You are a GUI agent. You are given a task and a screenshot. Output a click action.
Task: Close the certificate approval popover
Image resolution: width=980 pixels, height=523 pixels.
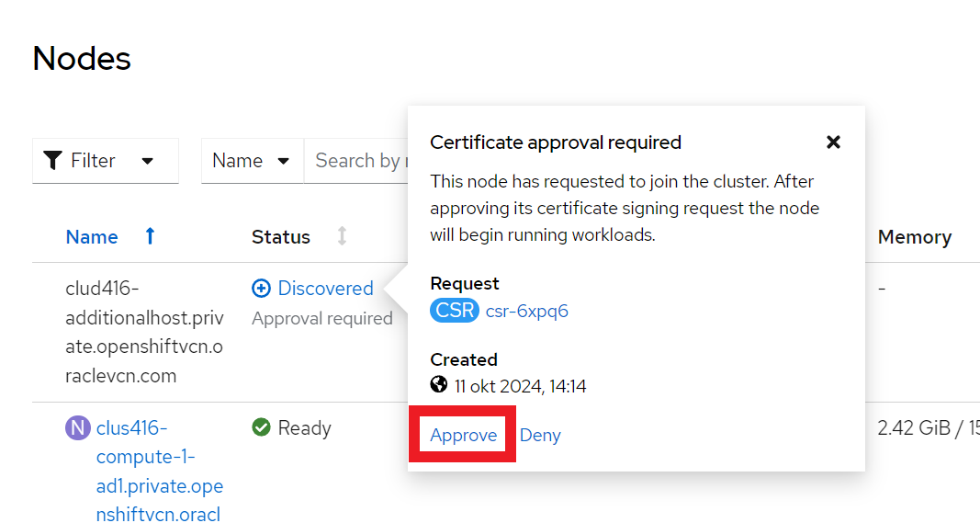[833, 142]
